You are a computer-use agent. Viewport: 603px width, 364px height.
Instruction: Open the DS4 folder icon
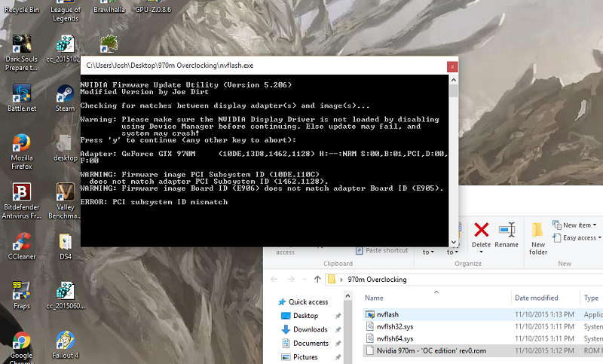click(66, 246)
